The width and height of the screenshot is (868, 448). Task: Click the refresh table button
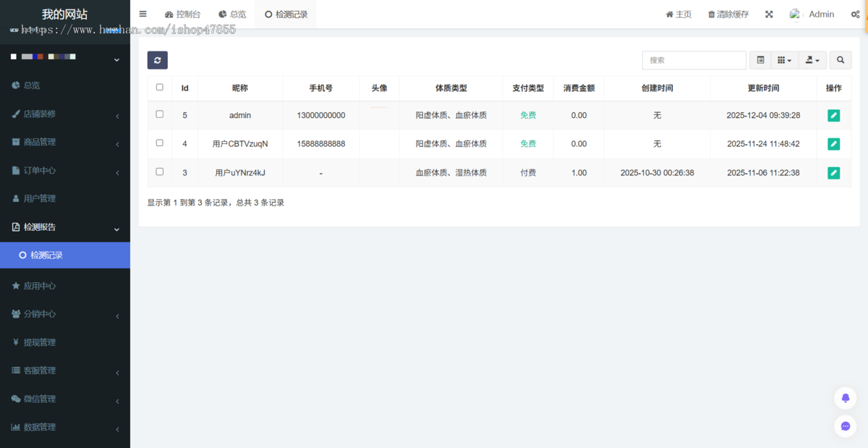[157, 60]
